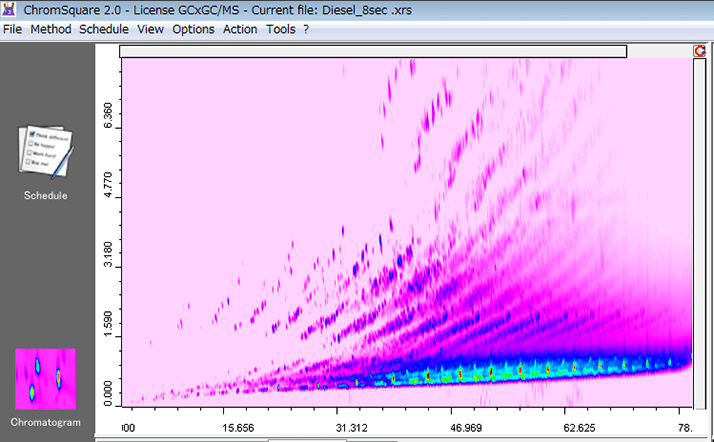Open the ? help menu
The image size is (714, 442).
(306, 29)
